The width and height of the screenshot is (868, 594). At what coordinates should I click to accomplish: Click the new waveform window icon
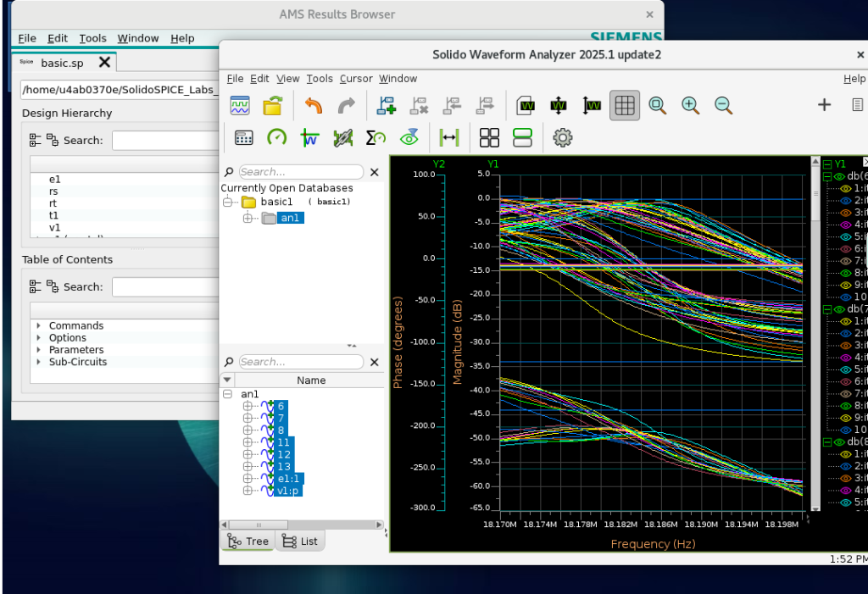[240, 105]
